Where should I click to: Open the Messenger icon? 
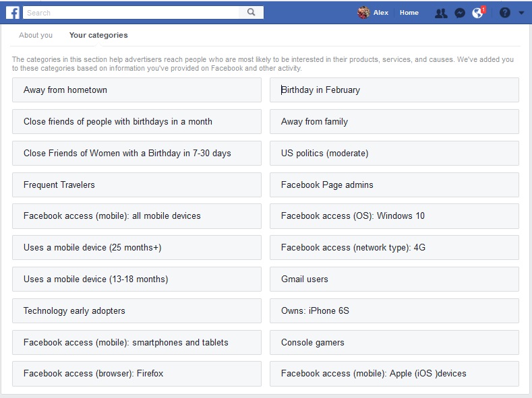(x=460, y=13)
